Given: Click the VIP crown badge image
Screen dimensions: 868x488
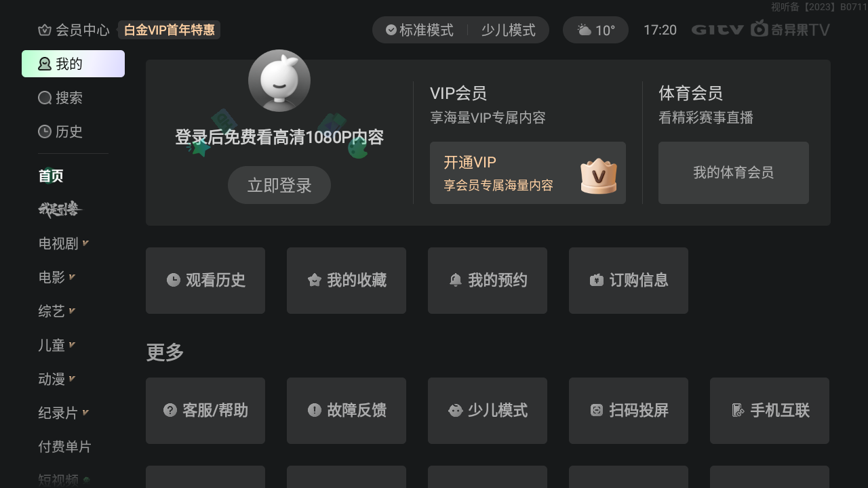Looking at the screenshot, I should pos(599,176).
